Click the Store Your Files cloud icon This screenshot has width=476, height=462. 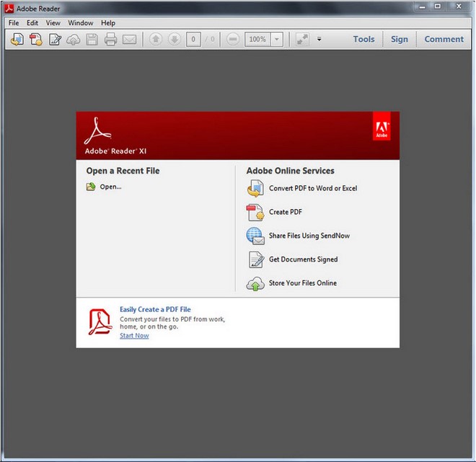(255, 284)
